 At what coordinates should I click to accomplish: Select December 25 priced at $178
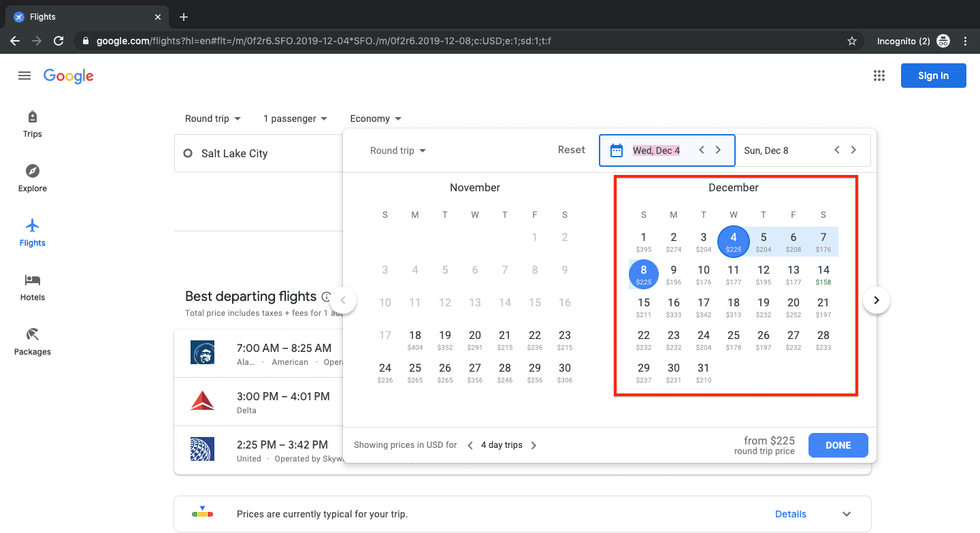click(734, 339)
